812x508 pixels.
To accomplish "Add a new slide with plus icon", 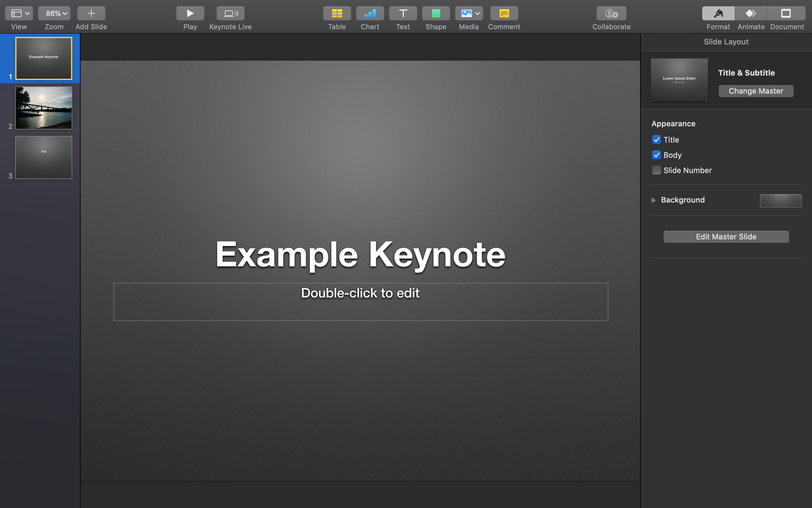I will (91, 13).
